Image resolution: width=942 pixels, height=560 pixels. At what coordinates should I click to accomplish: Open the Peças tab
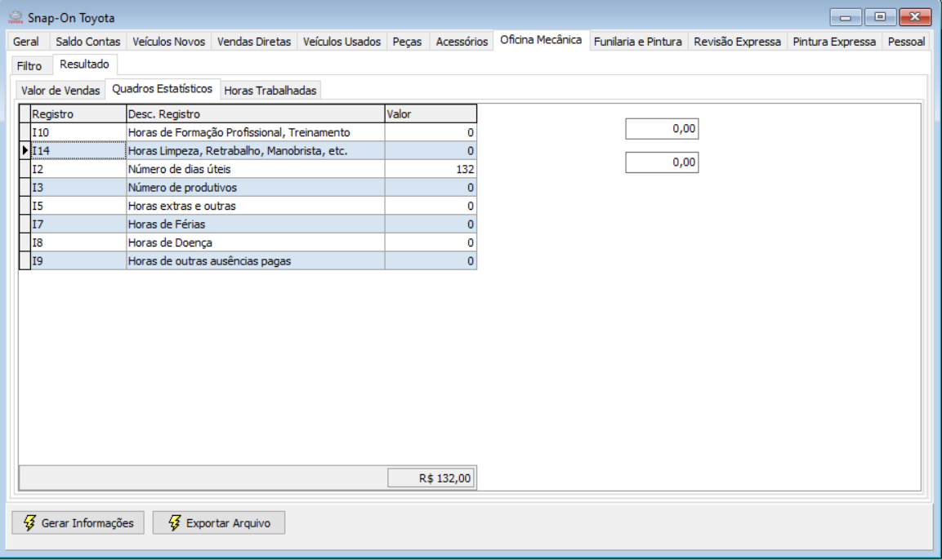tap(407, 42)
